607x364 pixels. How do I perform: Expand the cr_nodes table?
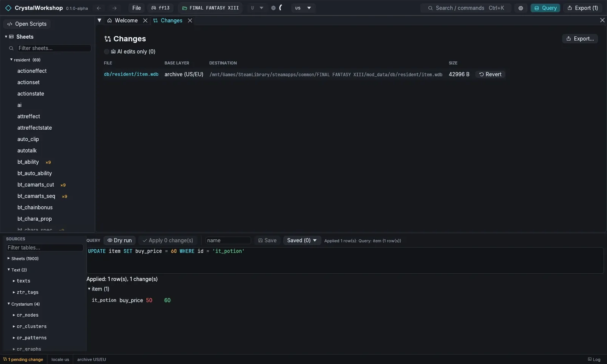click(x=14, y=315)
